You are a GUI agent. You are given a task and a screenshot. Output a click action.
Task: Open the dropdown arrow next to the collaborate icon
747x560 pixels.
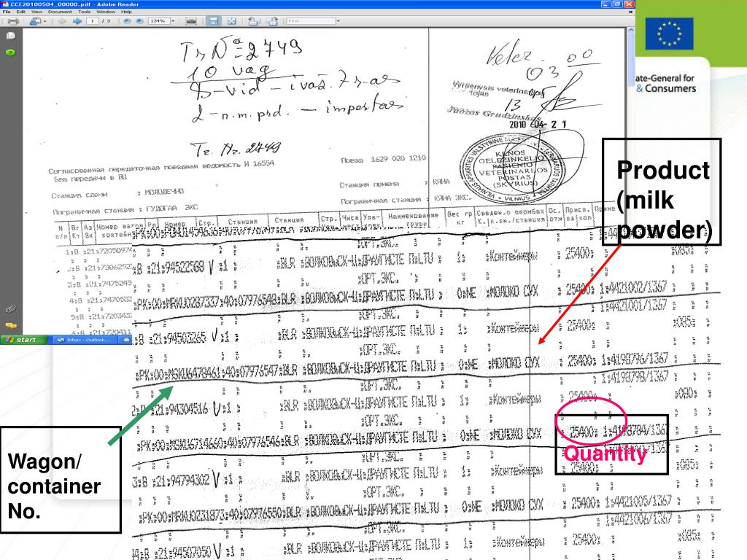(x=44, y=21)
